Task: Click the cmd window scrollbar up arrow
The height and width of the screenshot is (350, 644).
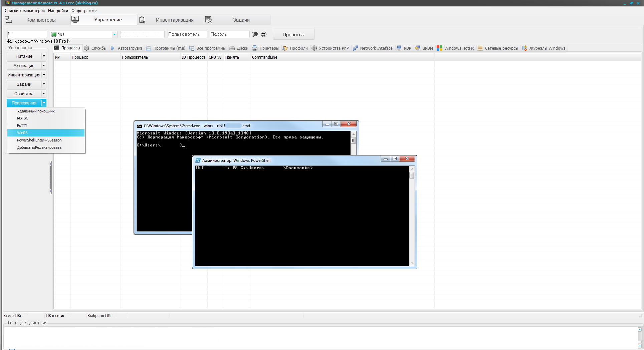Action: click(x=353, y=134)
